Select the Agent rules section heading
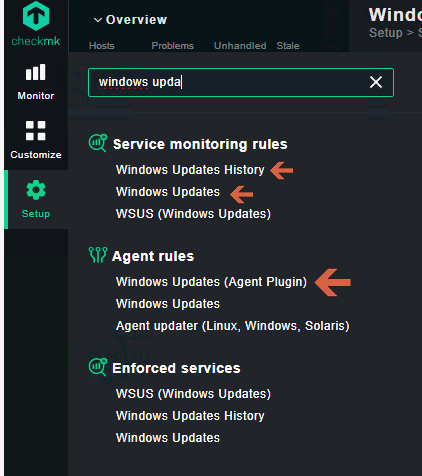Image resolution: width=422 pixels, height=476 pixels. 153,256
